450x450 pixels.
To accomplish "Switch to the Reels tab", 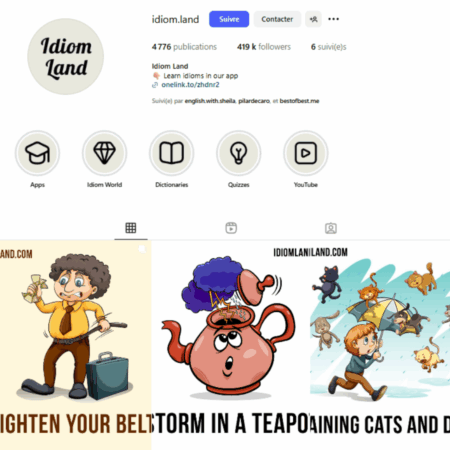I will coord(231,228).
